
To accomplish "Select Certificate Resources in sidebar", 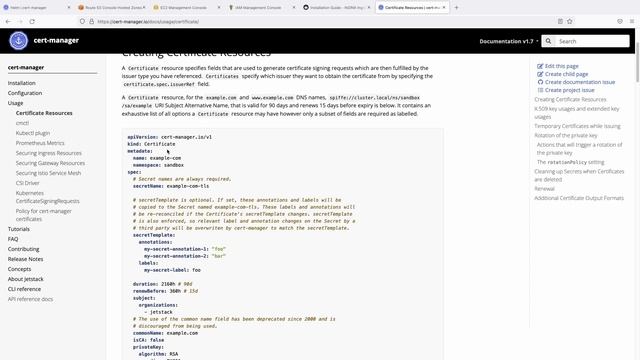I will coord(44,113).
